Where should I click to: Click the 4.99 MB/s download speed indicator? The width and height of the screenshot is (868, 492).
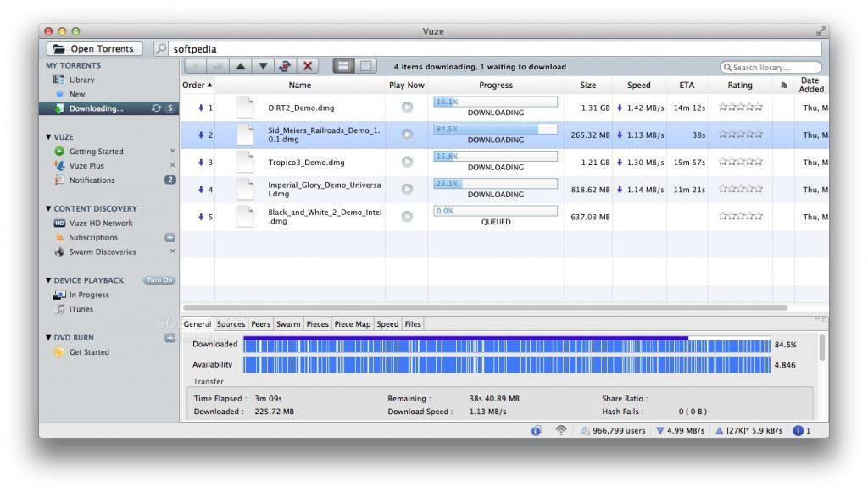pos(680,431)
